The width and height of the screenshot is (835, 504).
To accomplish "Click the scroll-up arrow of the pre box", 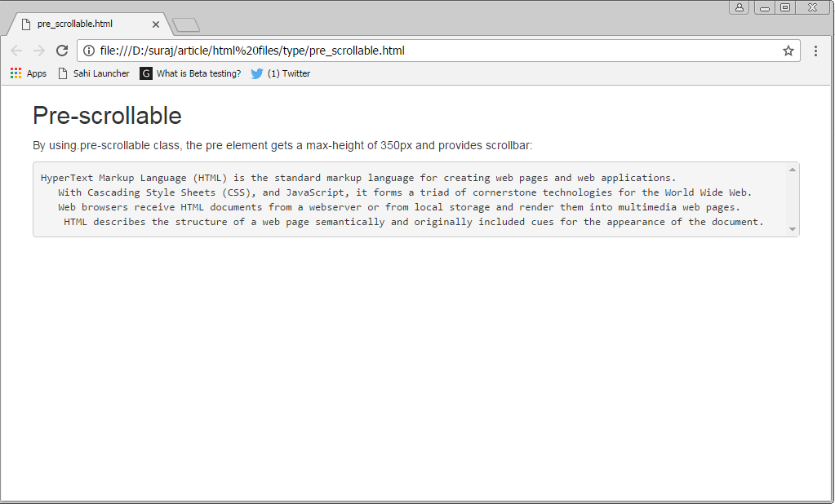I will pos(793,170).
